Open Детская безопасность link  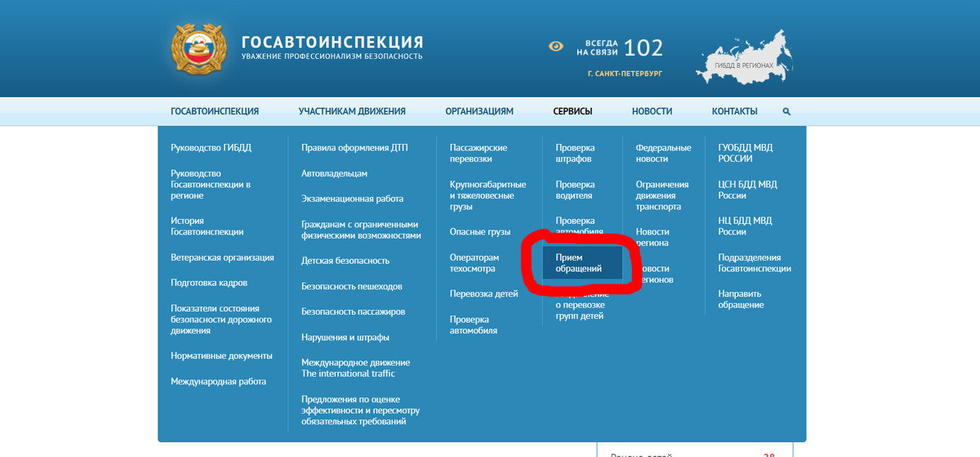click(x=345, y=261)
